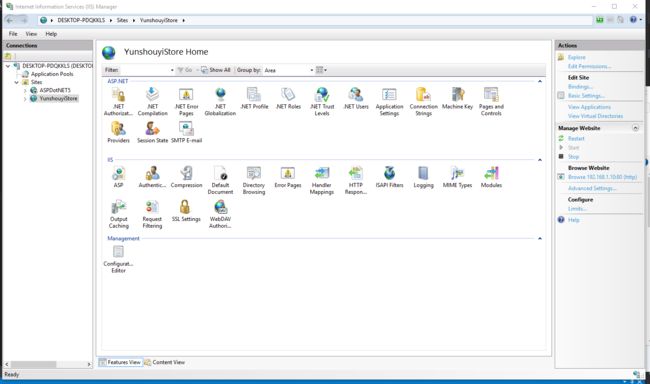Switch to Features View tab
The width and height of the screenshot is (650, 384).
tap(120, 362)
